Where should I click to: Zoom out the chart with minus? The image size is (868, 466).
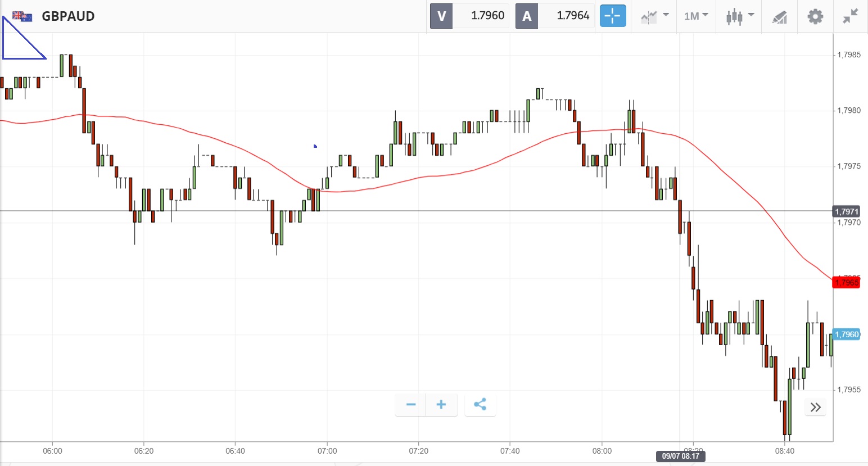click(411, 405)
